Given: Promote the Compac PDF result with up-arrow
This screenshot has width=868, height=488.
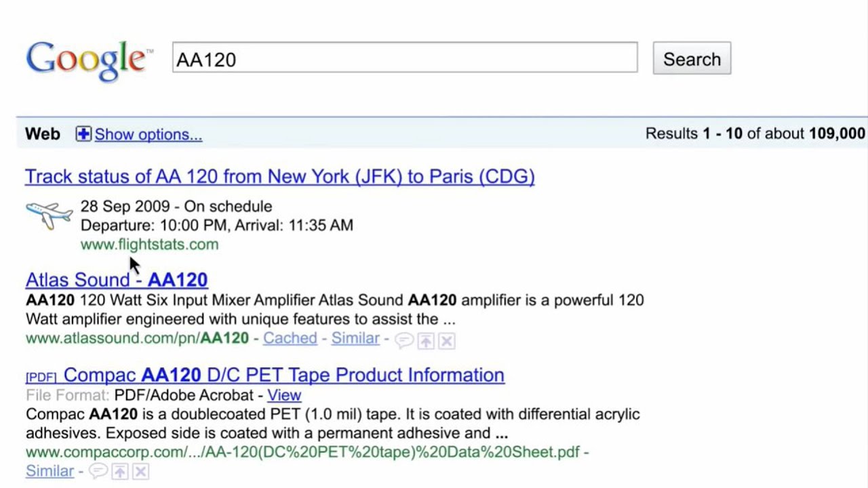Looking at the screenshot, I should click(x=119, y=472).
